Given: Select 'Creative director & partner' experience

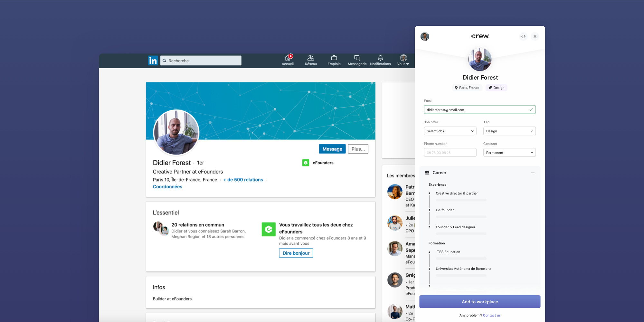Looking at the screenshot, I should [x=457, y=193].
